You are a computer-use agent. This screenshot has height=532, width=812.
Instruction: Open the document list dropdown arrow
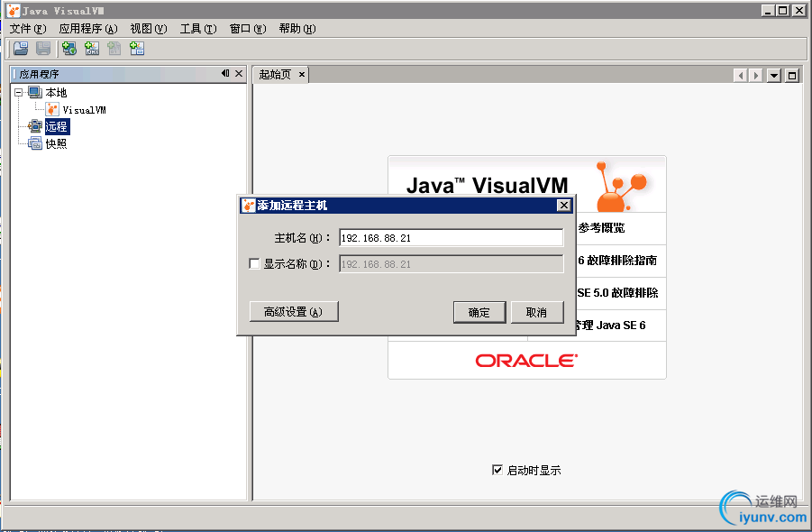click(773, 76)
